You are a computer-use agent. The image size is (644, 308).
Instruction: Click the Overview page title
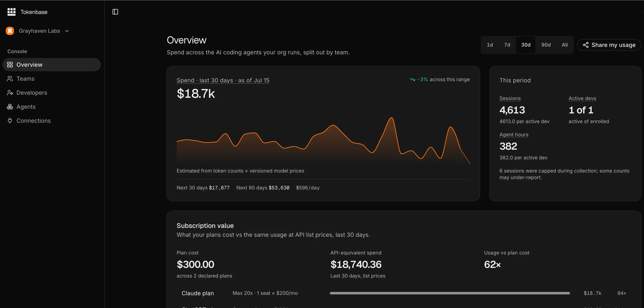click(x=187, y=40)
